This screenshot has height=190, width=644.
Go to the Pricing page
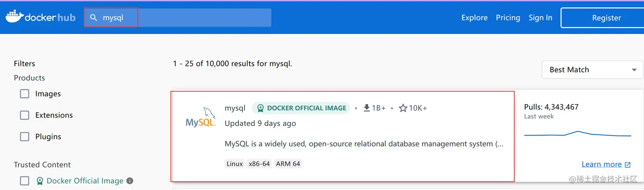pyautogui.click(x=508, y=17)
